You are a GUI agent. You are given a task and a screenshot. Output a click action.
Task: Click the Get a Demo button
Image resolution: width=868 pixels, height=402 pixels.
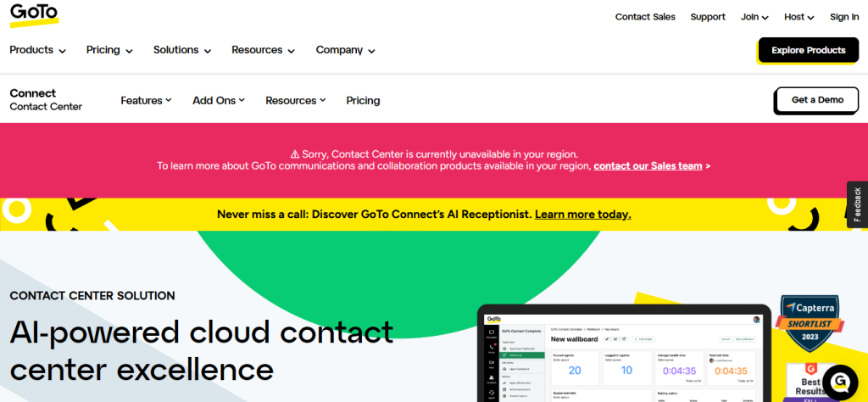(x=817, y=100)
